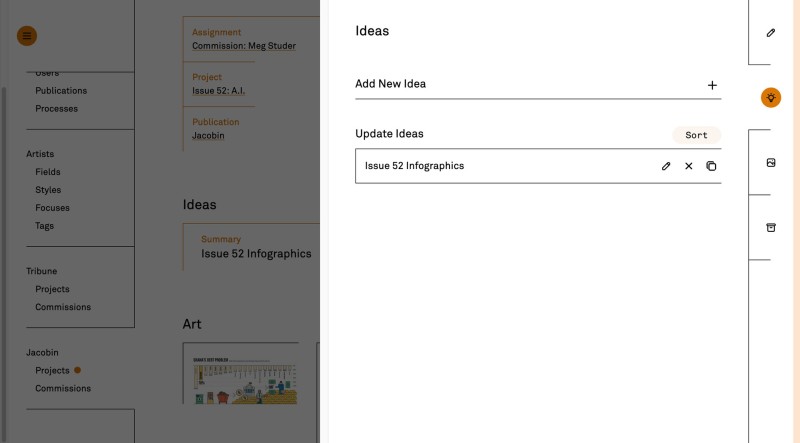The width and height of the screenshot is (800, 443).
Task: Open Artists Styles in the sidebar
Action: [x=48, y=190]
